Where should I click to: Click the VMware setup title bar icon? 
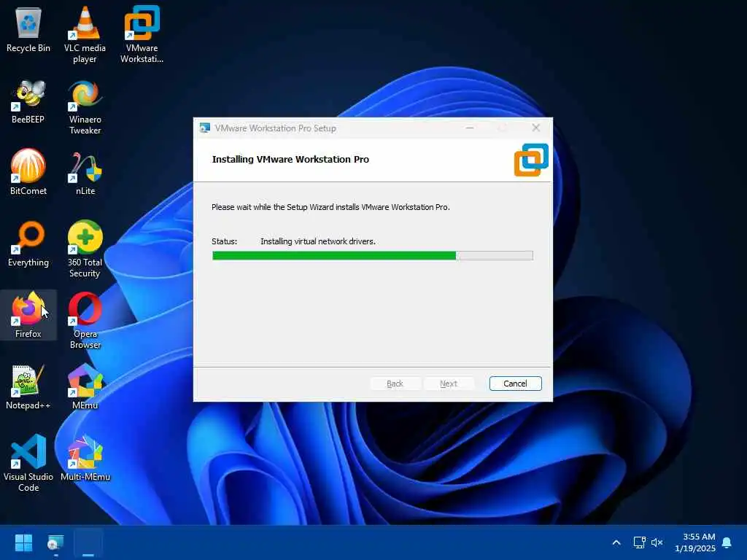pos(205,128)
